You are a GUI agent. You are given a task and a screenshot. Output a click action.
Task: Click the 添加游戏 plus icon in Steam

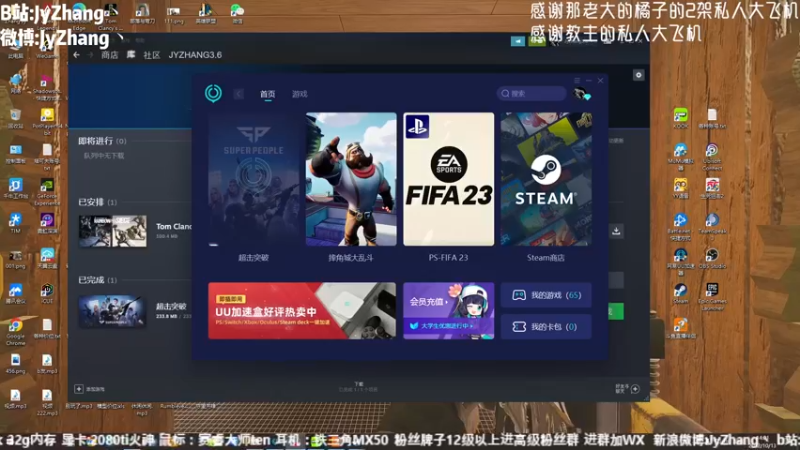tap(79, 389)
